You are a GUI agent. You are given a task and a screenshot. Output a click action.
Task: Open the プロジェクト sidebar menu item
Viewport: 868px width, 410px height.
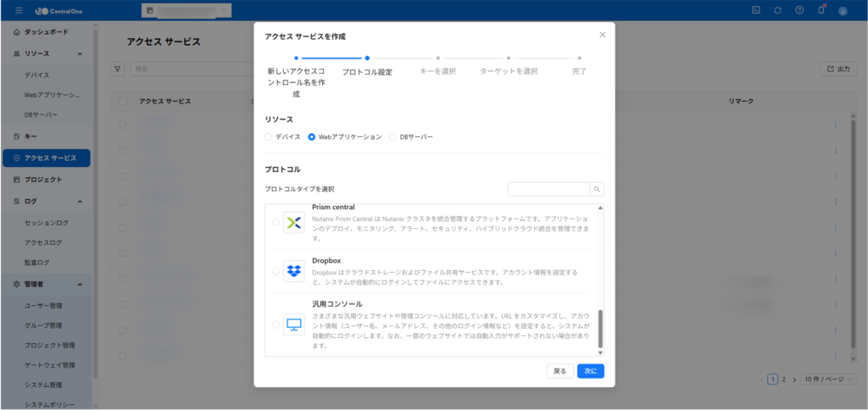point(42,180)
